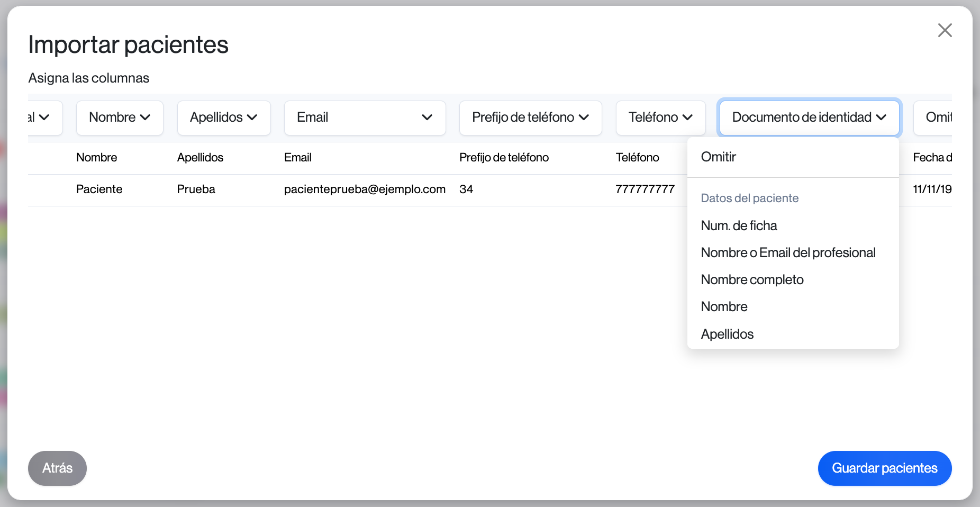Open the Teléfono column dropdown
This screenshot has width=980, height=507.
pos(660,117)
